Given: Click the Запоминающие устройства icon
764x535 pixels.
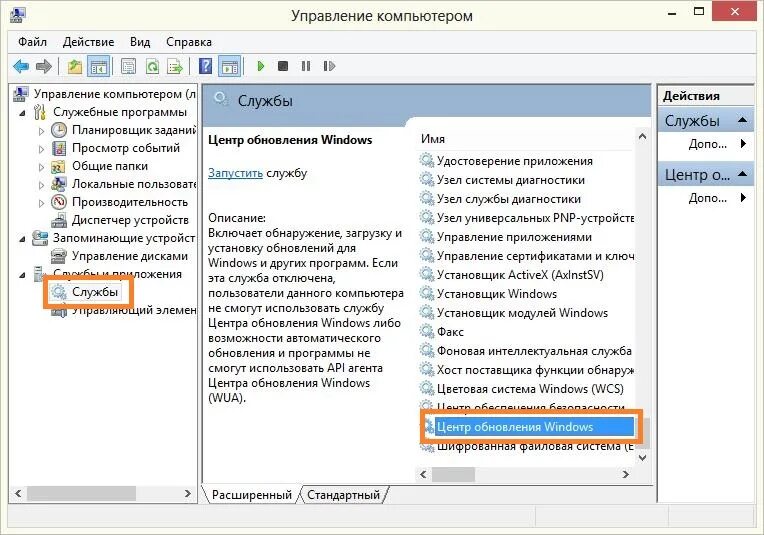Looking at the screenshot, I should (40, 238).
